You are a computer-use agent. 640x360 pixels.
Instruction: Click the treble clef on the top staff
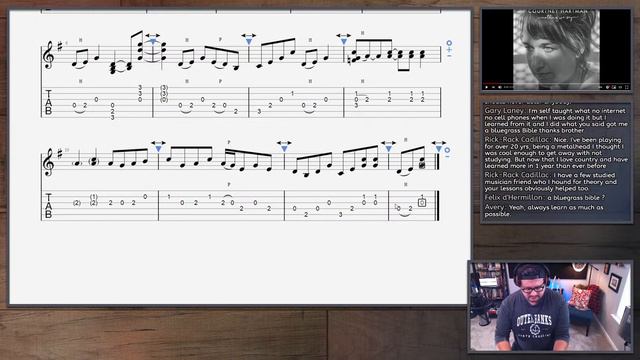(49, 54)
